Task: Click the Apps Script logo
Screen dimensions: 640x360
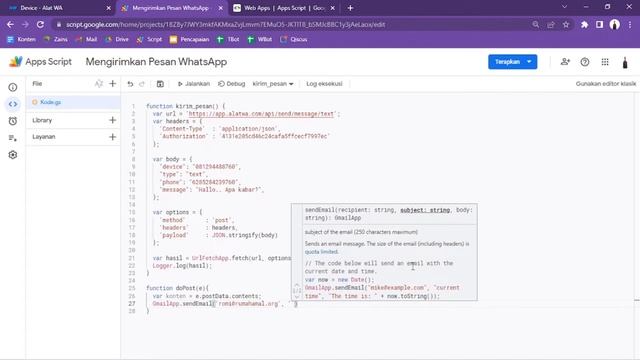Action: tap(40, 62)
